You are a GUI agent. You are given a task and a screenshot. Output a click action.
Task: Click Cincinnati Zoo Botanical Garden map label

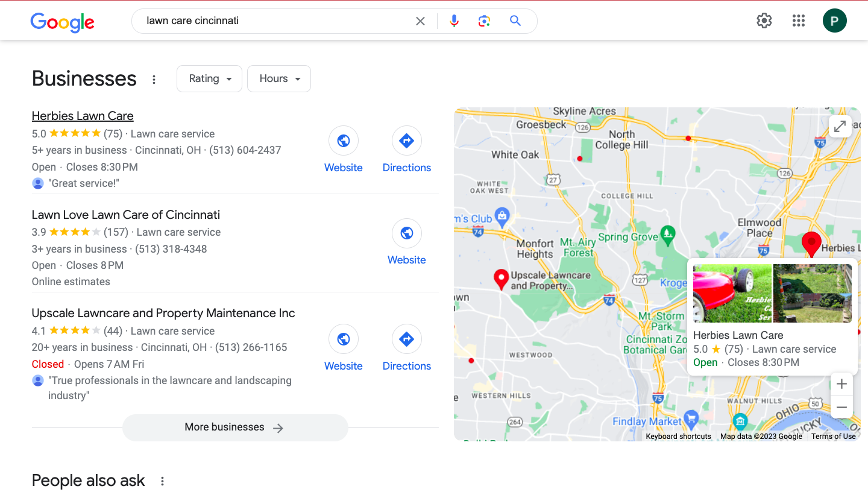click(x=655, y=344)
